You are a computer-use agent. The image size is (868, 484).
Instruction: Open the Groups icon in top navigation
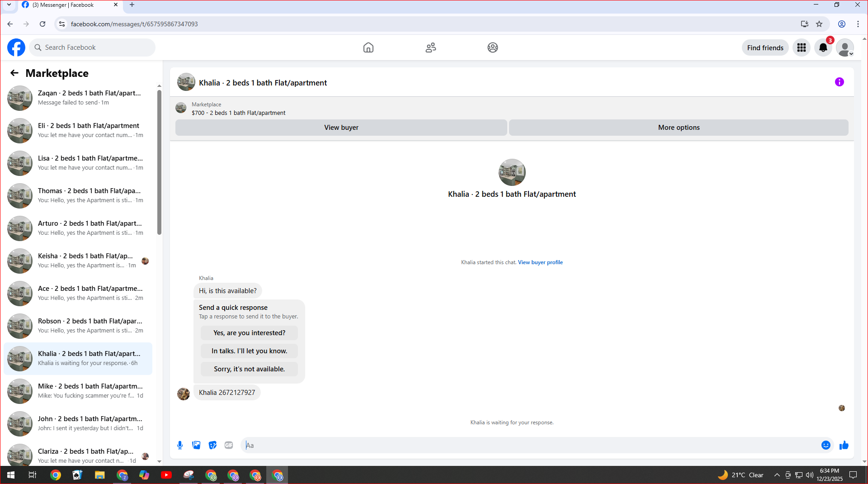pos(493,47)
